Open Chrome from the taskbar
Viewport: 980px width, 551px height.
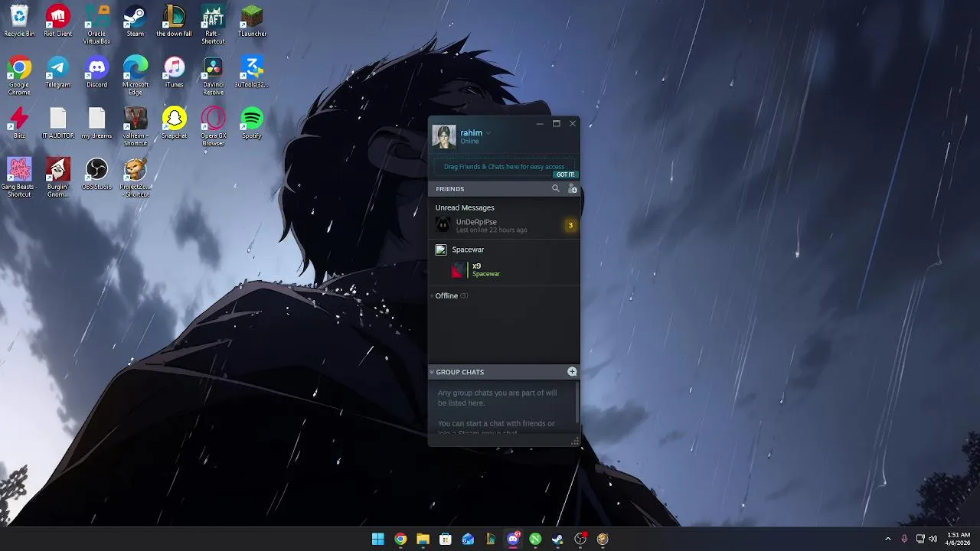[400, 539]
